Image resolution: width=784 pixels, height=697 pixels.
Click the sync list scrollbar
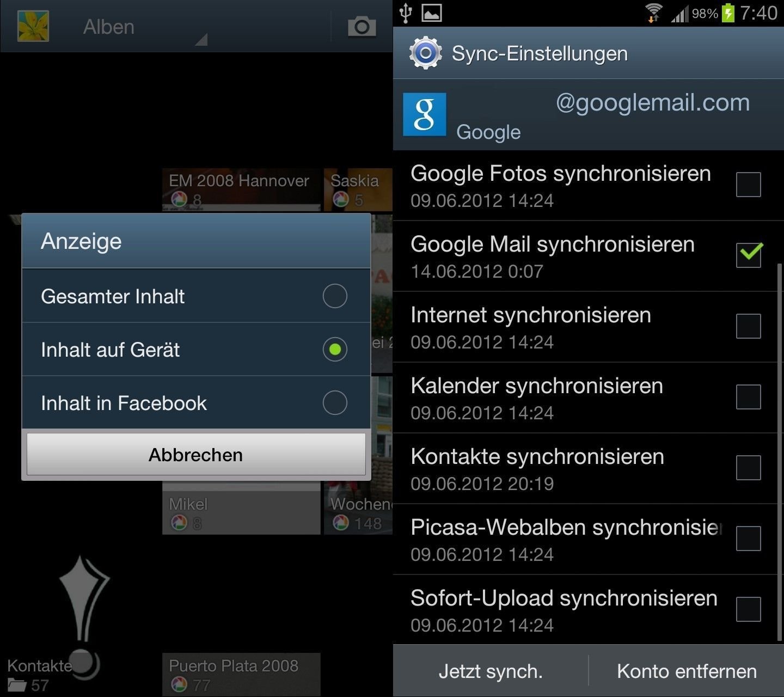[x=780, y=452]
